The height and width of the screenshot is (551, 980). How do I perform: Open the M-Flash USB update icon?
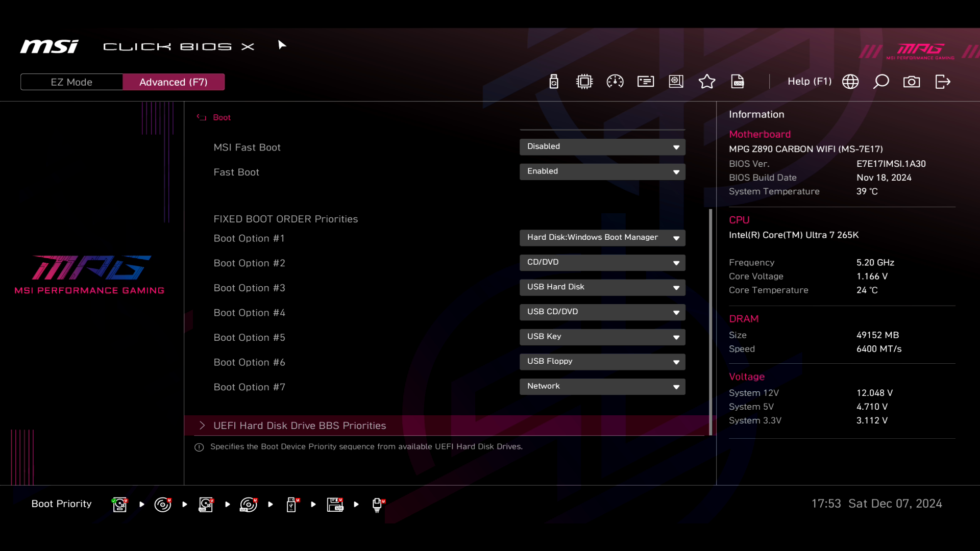coord(554,82)
